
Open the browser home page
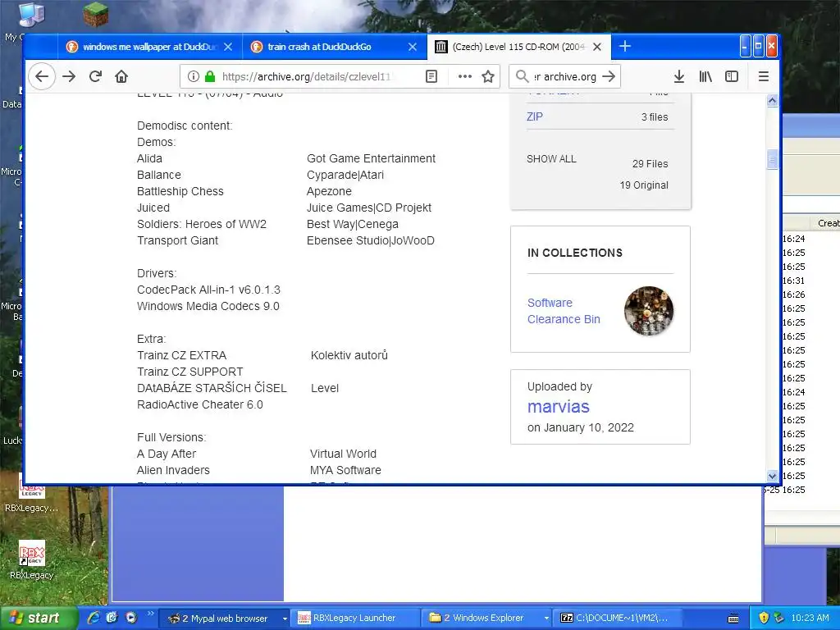(x=121, y=76)
